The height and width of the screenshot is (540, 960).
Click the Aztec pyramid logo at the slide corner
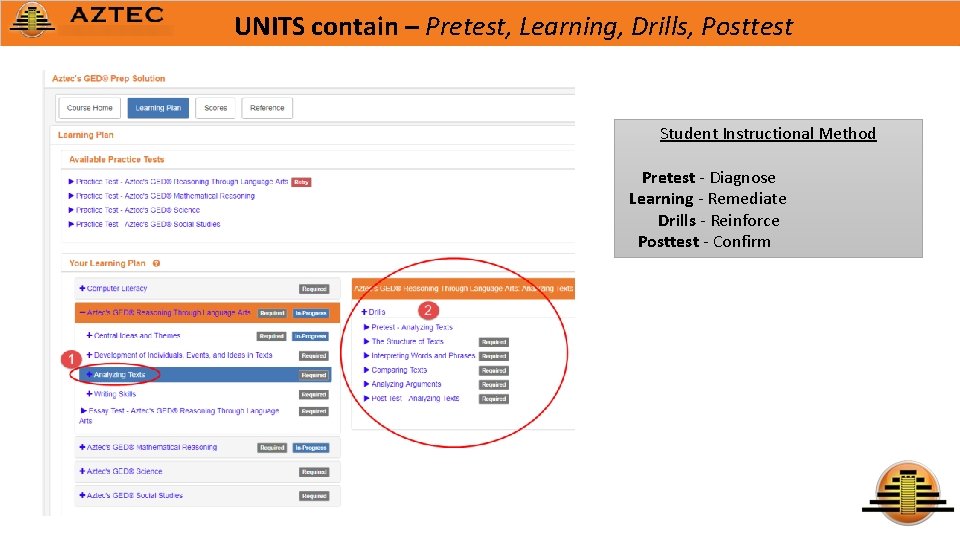[x=908, y=493]
